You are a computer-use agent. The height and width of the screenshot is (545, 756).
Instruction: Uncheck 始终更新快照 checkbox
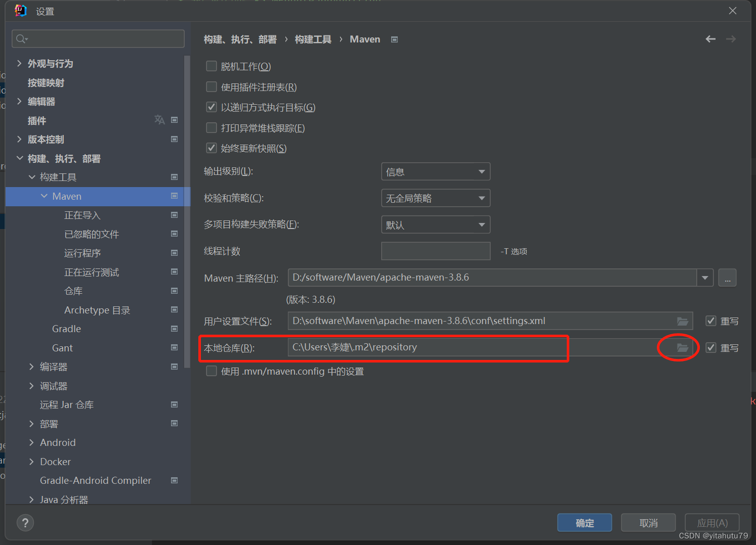point(212,148)
